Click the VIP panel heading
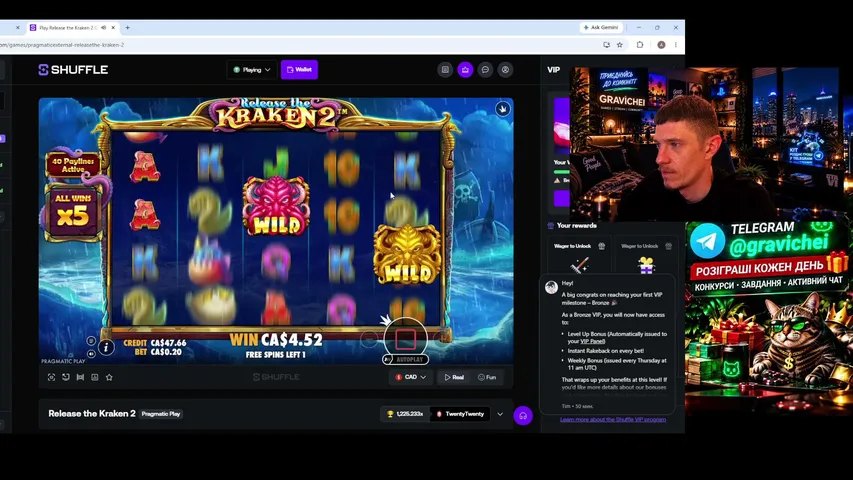Viewport: 853px width, 480px height. click(553, 70)
